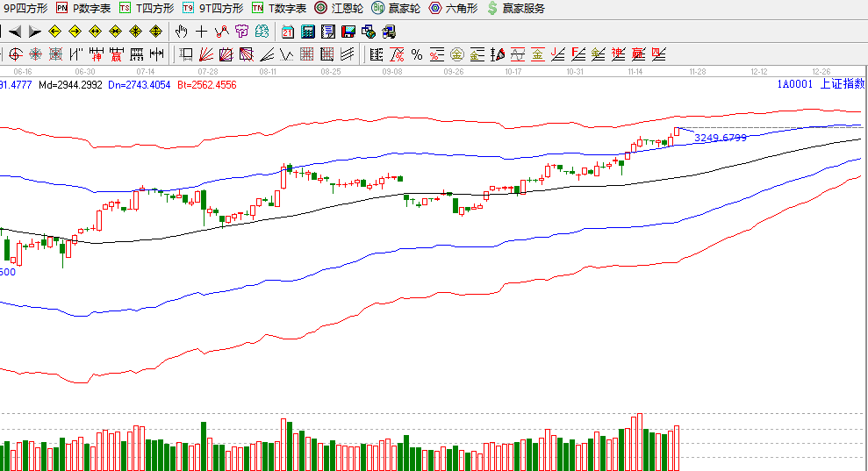Open 赢家服务 from the top bar
The width and height of the screenshot is (868, 471).
pyautogui.click(x=516, y=8)
